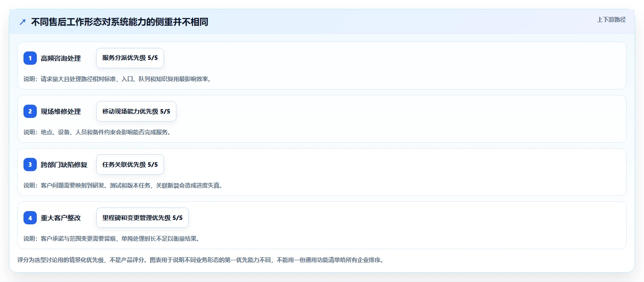The height and width of the screenshot is (282, 644).
Task: Click the number 3 badge for 跨部门缺陷修复
Action: tap(30, 164)
